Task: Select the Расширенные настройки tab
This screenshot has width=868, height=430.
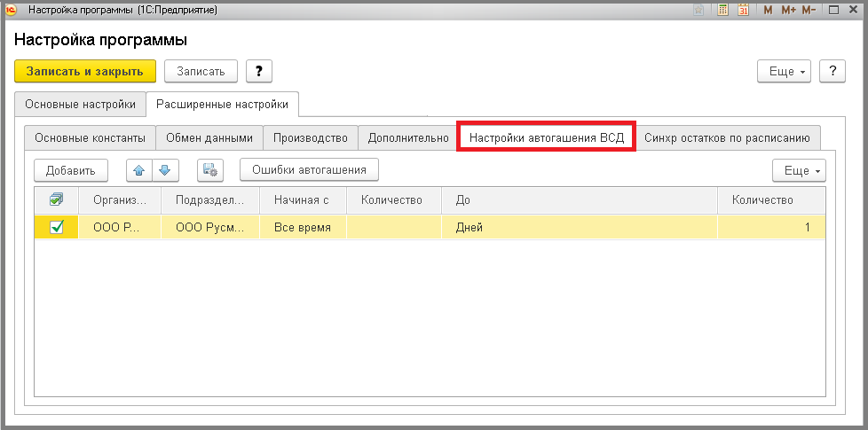Action: (222, 105)
